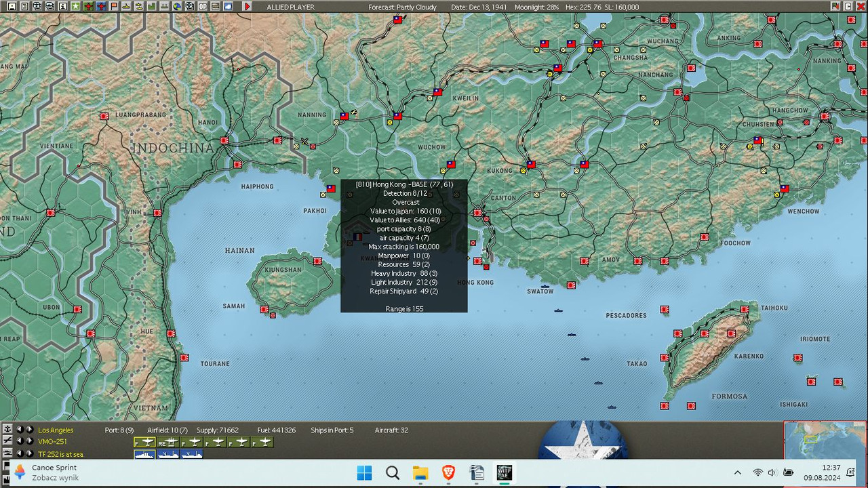Go to previous air unit before VMO-251

pos(20,441)
